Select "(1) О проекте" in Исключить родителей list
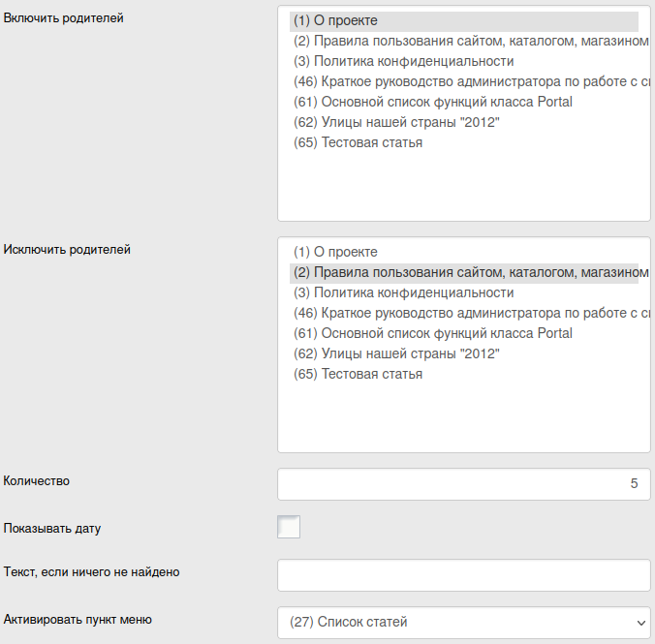 pos(335,252)
